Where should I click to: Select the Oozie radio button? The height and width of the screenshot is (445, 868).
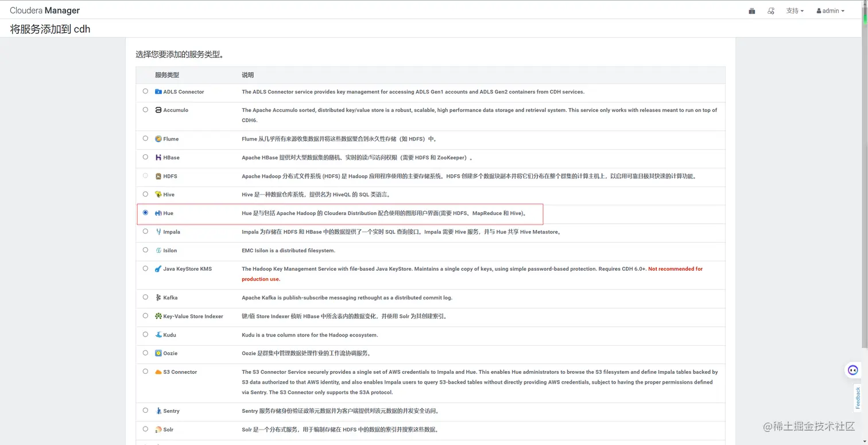pos(145,353)
